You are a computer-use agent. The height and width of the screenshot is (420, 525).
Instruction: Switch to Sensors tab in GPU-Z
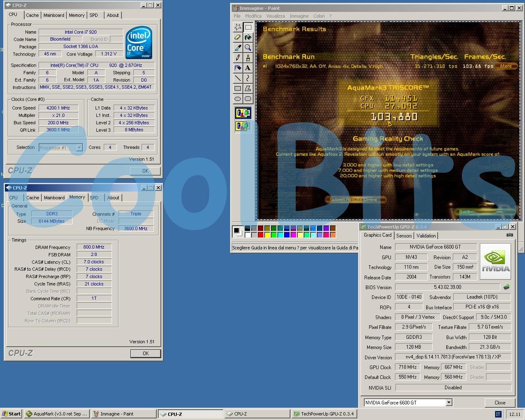(x=404, y=236)
